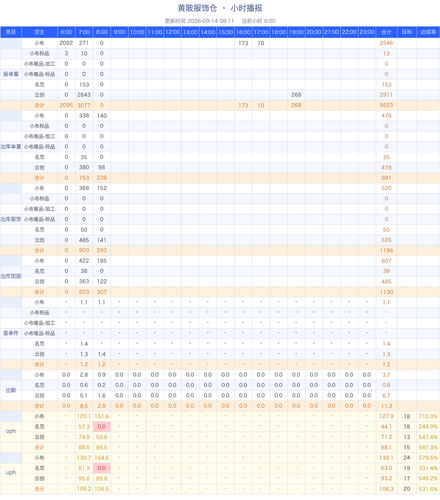Viewport: 440px width, 500px height.
Task: Select the 类目 column header
Action: pos(11,32)
